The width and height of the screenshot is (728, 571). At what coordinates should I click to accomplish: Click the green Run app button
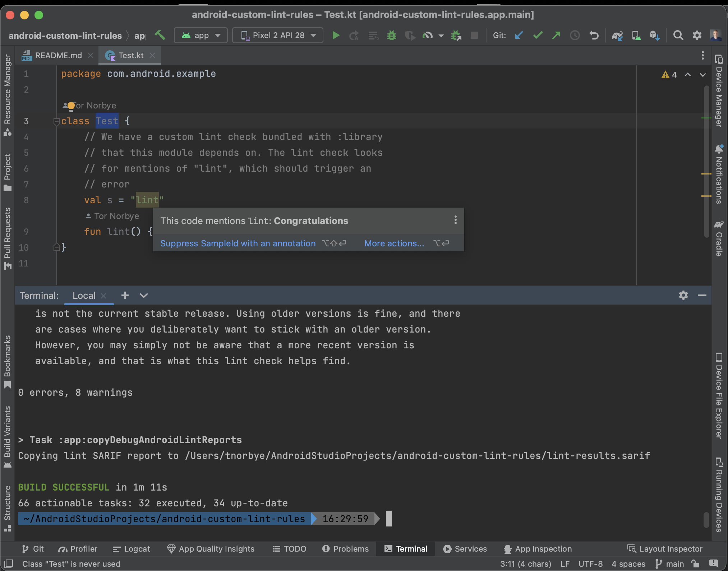click(x=336, y=35)
